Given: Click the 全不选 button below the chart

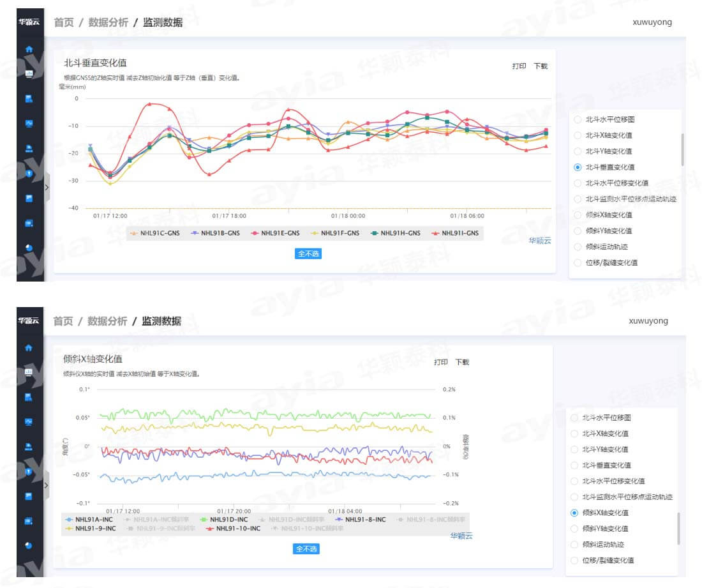Looking at the screenshot, I should click(307, 253).
